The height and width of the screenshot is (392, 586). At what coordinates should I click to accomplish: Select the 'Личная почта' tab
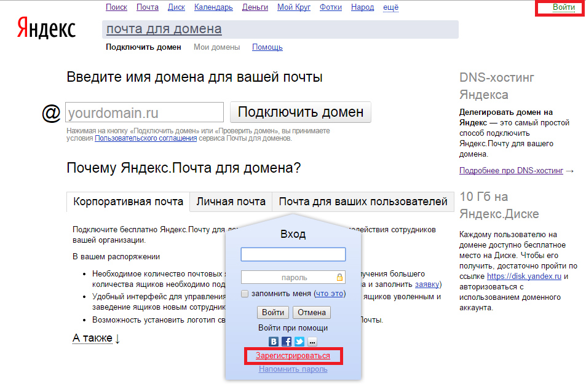[231, 202]
